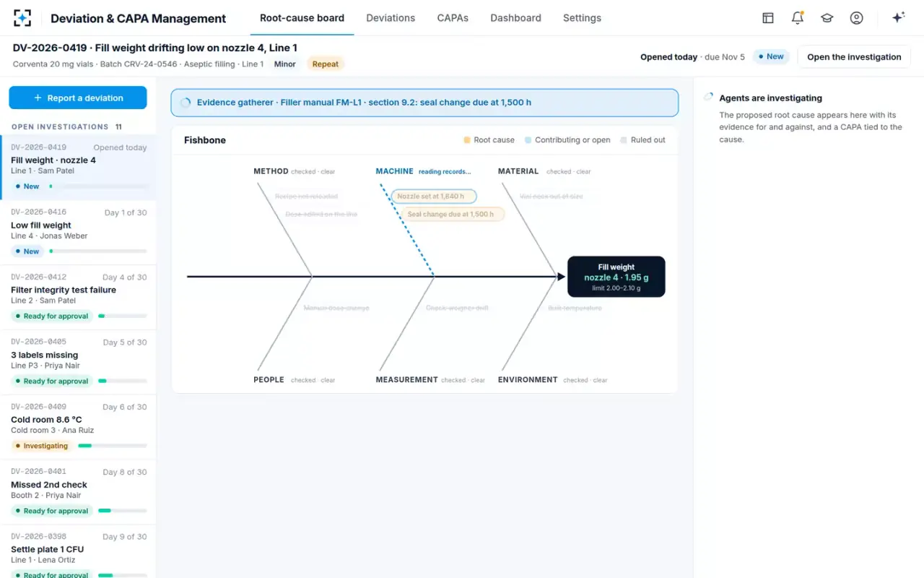
Task: Click the MEASUREMENT fishbone category label
Action: [x=406, y=379]
